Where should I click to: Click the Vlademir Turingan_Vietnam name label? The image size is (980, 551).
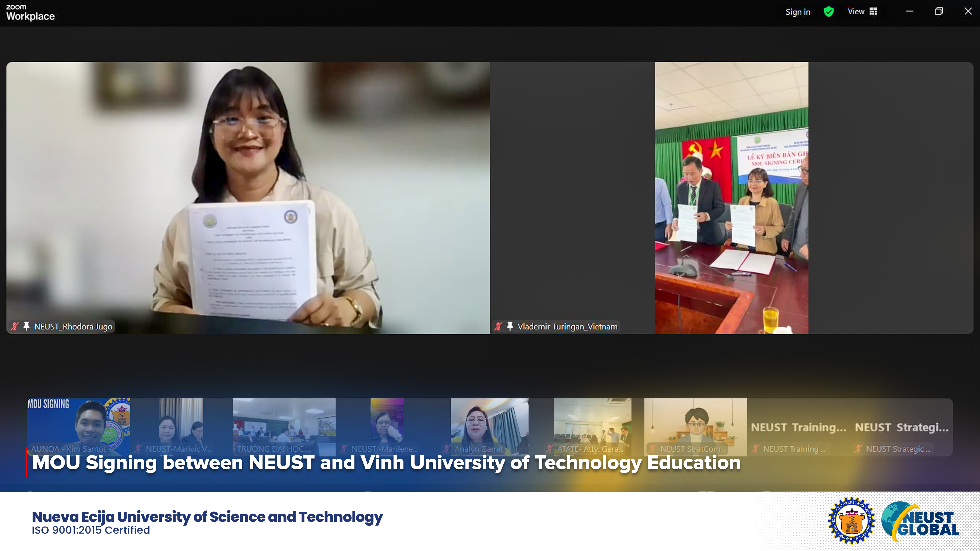pos(567,327)
